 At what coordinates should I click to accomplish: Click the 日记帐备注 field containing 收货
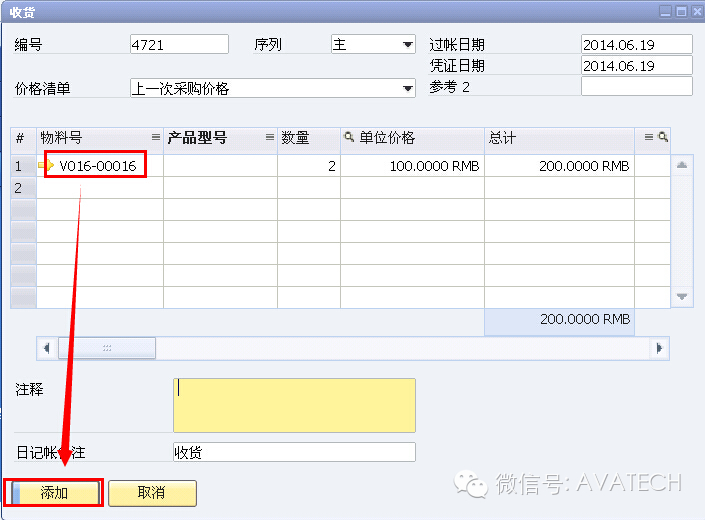point(294,452)
